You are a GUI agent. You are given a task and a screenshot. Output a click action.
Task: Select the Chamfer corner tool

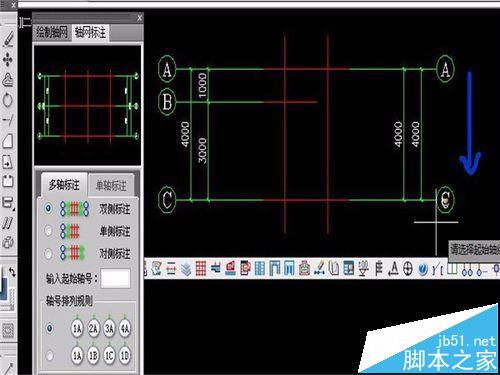pyautogui.click(x=8, y=141)
